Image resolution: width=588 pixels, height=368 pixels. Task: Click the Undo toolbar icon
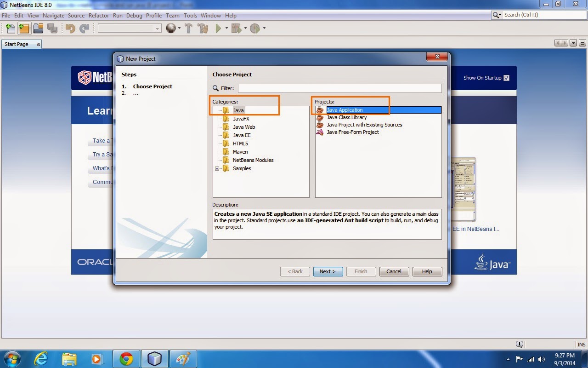tap(70, 28)
